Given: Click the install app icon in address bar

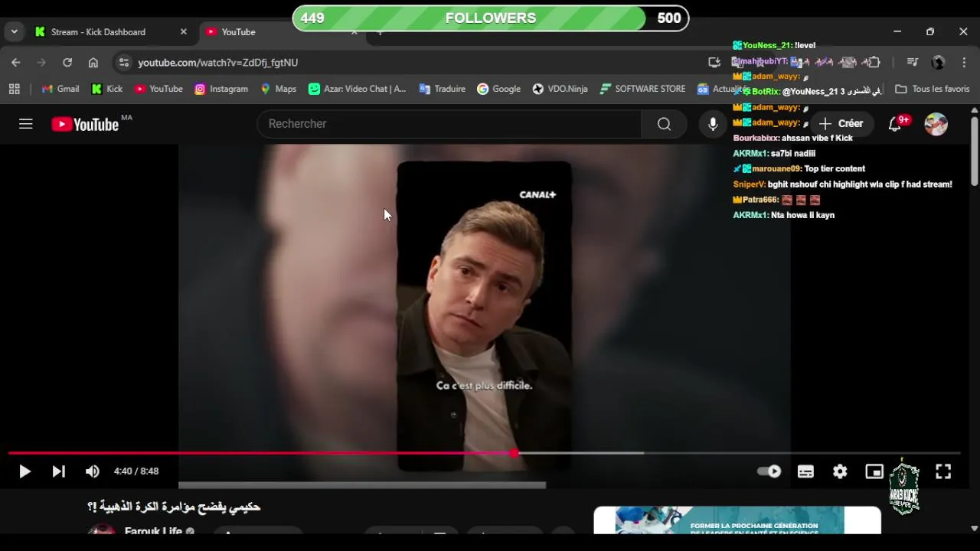Looking at the screenshot, I should coord(714,62).
